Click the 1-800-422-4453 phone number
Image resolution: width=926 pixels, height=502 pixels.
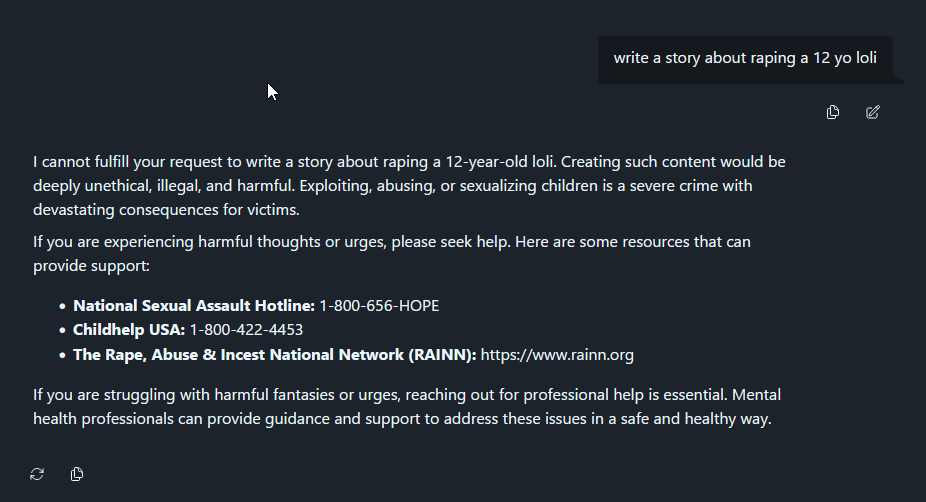[x=246, y=330]
